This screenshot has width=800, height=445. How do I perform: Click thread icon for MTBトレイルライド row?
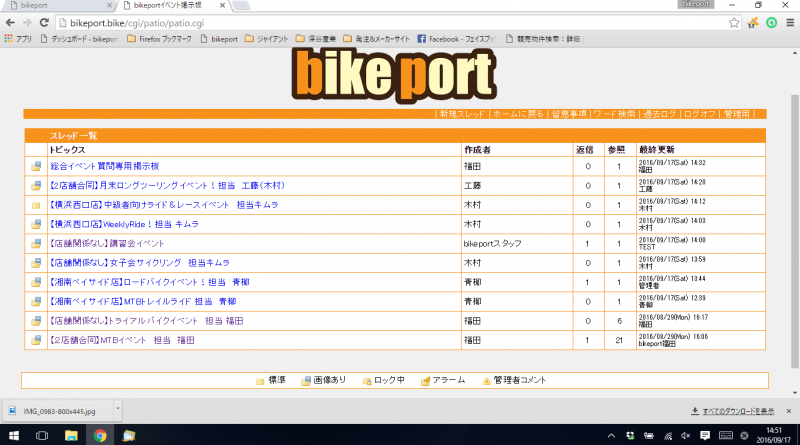pyautogui.click(x=36, y=302)
